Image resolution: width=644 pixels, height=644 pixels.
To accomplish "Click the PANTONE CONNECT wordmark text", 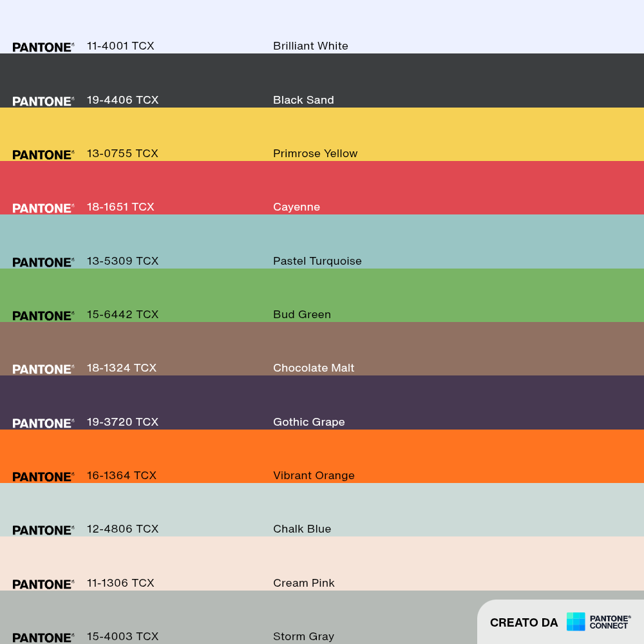I will coord(610,622).
